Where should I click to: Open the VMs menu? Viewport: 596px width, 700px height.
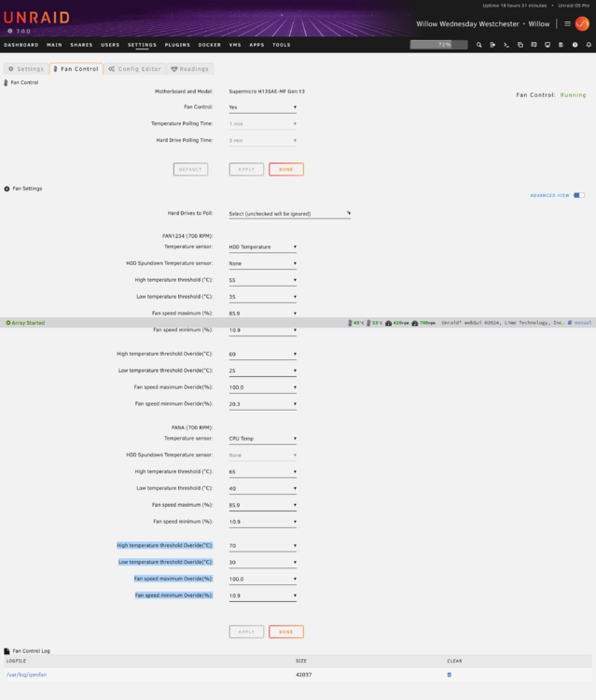(235, 45)
